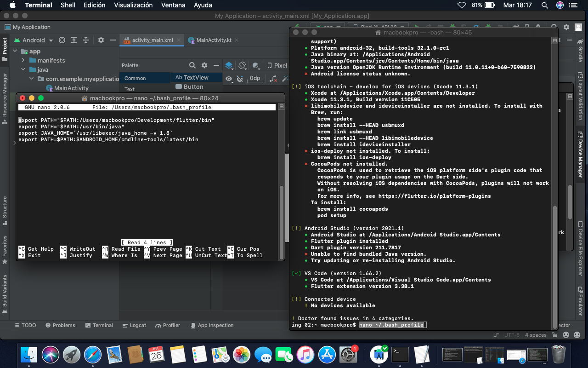Screen dimensions: 588x368
Task: Open Spotlight search in menu bar
Action: point(545,5)
